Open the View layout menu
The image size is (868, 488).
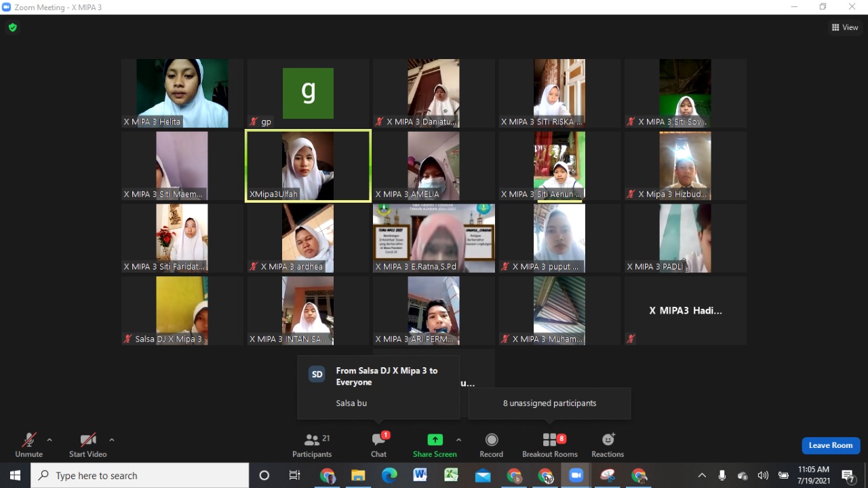[845, 28]
